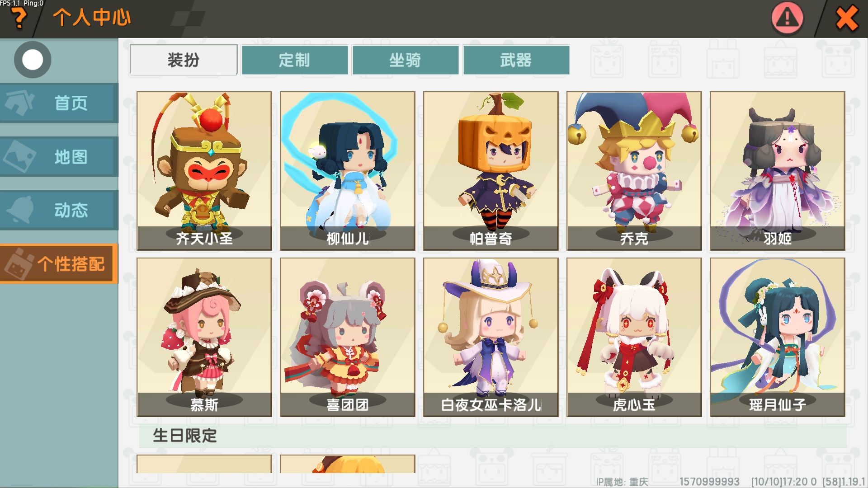Switch to the 武器 tab
This screenshot has height=488, width=868.
516,60
